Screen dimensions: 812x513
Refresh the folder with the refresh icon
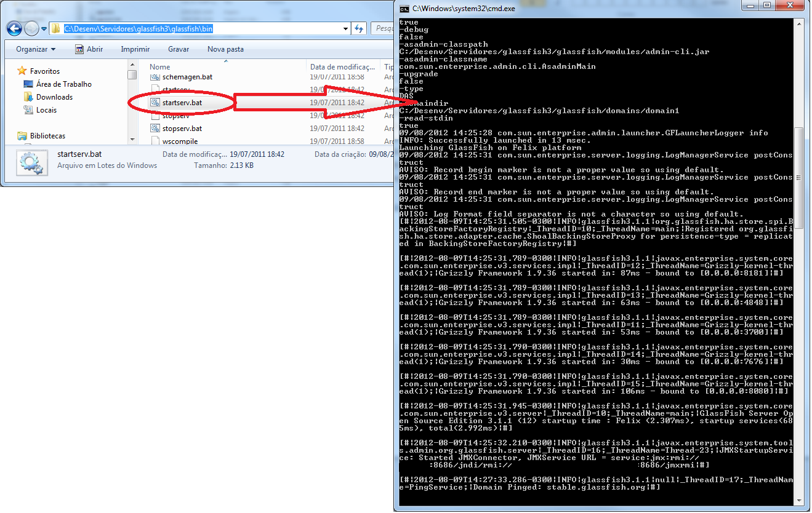pyautogui.click(x=358, y=28)
